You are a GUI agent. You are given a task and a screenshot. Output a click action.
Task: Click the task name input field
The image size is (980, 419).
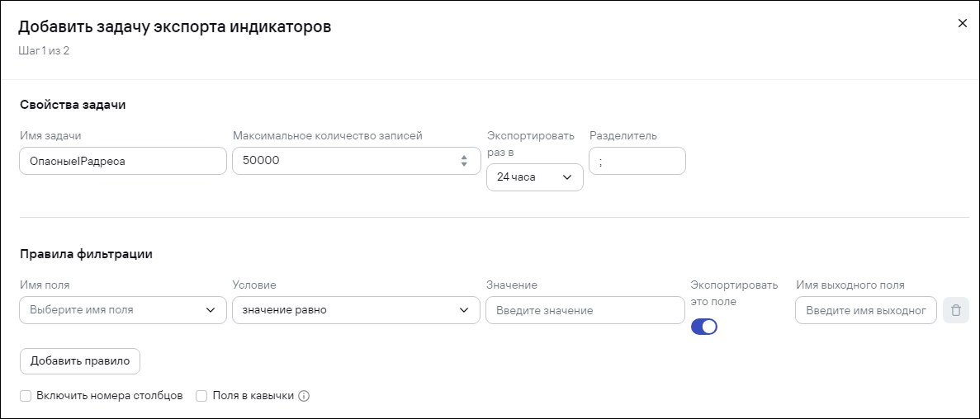tap(123, 161)
